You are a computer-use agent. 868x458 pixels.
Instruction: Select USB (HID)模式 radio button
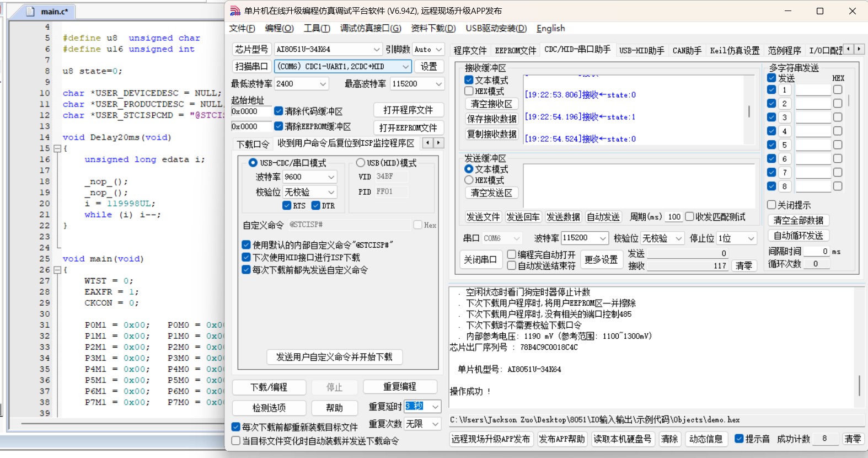tap(360, 163)
